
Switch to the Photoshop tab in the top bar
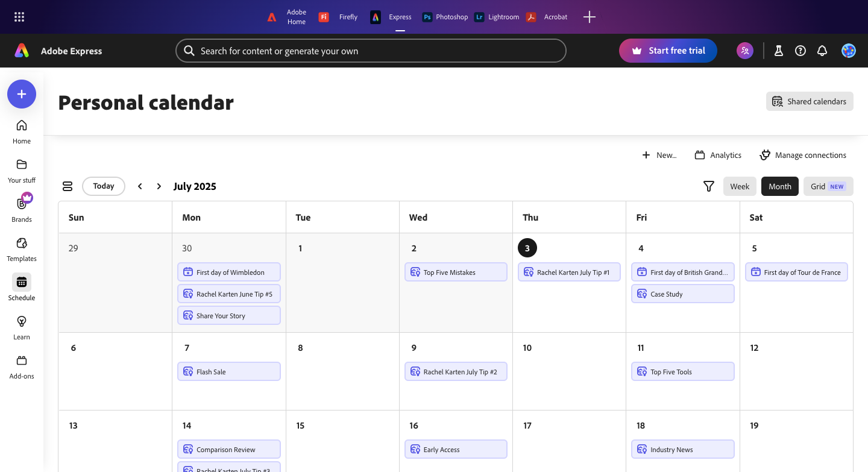(445, 17)
